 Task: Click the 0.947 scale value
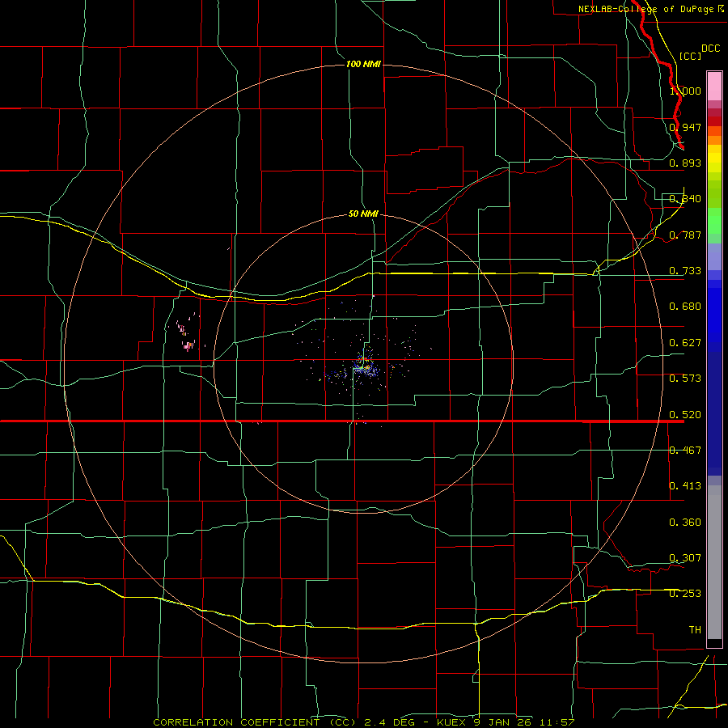point(685,127)
